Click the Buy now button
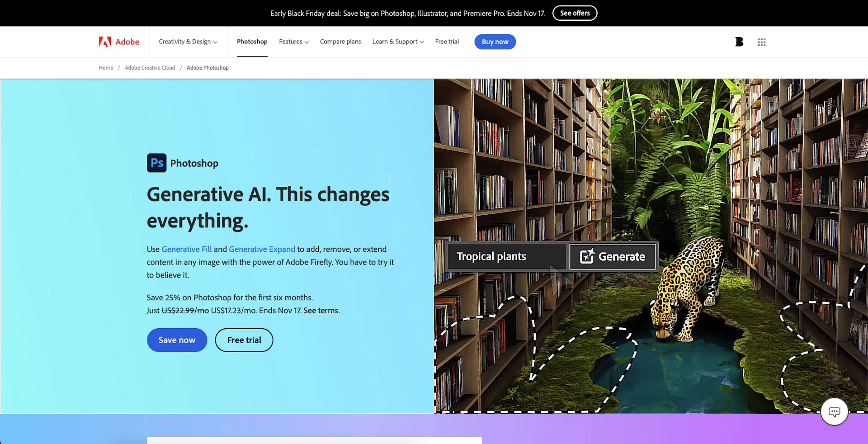Screen dimensions: 868x444 [x=495, y=42]
